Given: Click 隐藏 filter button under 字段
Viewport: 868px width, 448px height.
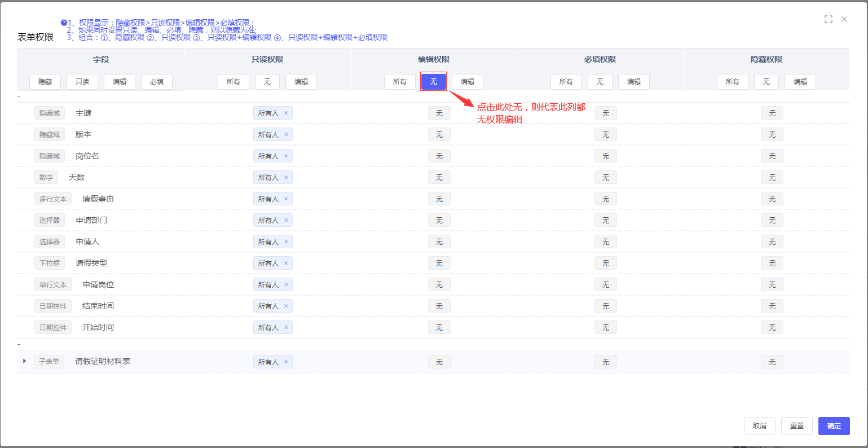Looking at the screenshot, I should (45, 82).
